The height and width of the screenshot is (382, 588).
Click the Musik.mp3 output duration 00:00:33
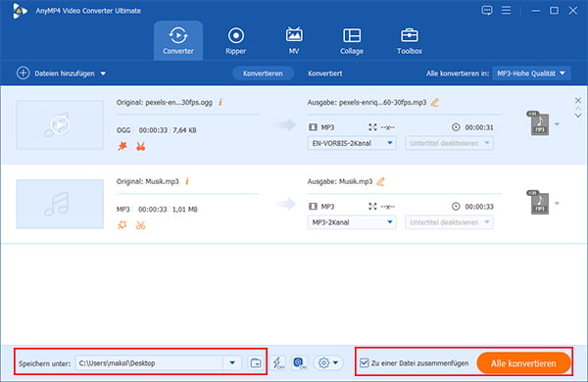479,207
